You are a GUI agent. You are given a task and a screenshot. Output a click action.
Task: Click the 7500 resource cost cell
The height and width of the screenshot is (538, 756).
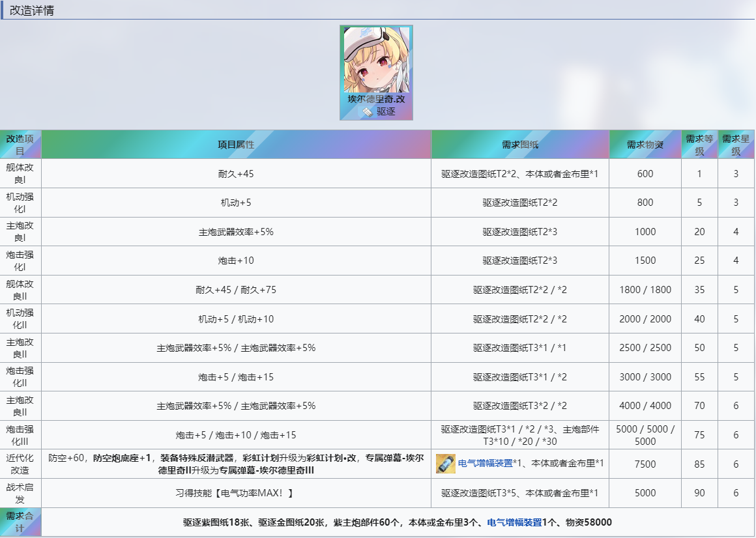click(x=645, y=464)
